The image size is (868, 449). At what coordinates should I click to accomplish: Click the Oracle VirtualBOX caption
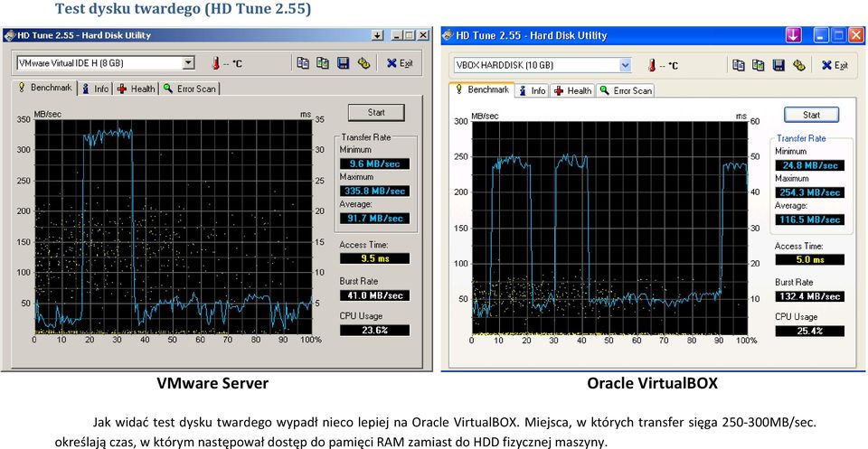[652, 383]
